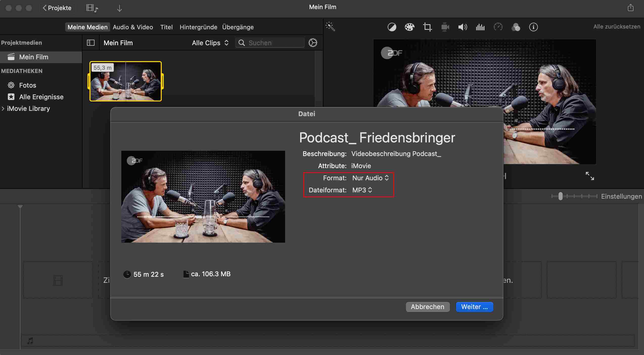This screenshot has width=644, height=355.
Task: Select the crop tool icon
Action: click(427, 27)
